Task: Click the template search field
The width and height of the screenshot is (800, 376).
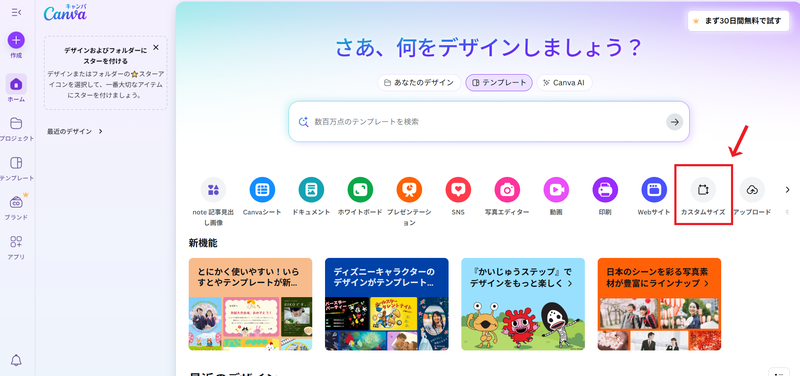Action: [x=488, y=121]
